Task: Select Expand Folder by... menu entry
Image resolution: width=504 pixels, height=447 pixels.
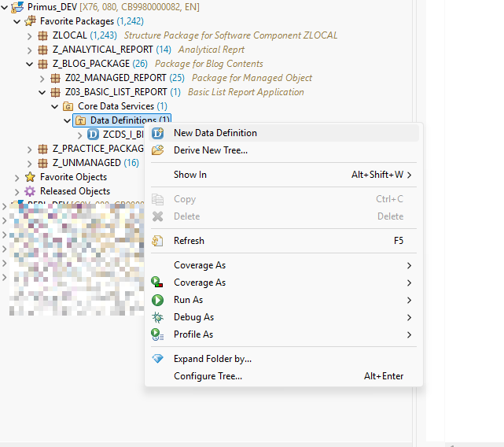Action: (284, 359)
